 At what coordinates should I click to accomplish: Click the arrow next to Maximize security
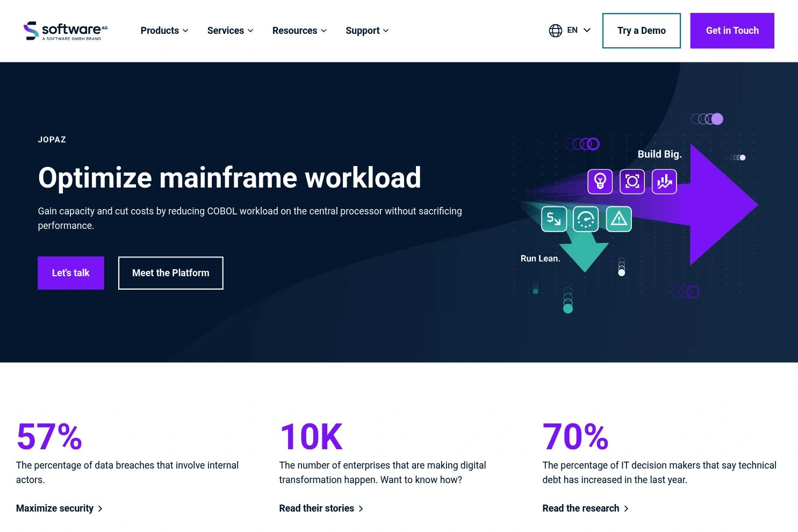pyautogui.click(x=100, y=508)
